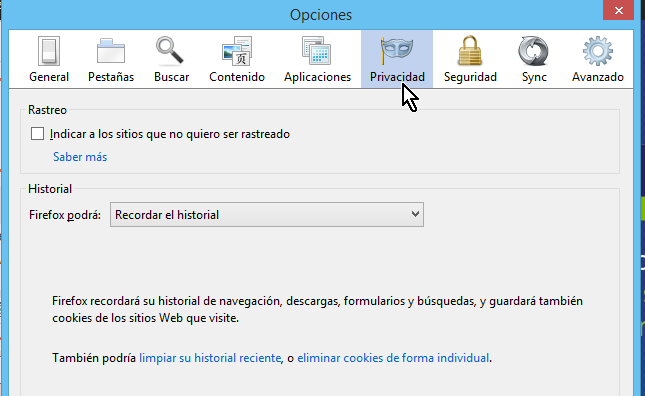Click the Indicar a los sitios label text

[x=170, y=134]
